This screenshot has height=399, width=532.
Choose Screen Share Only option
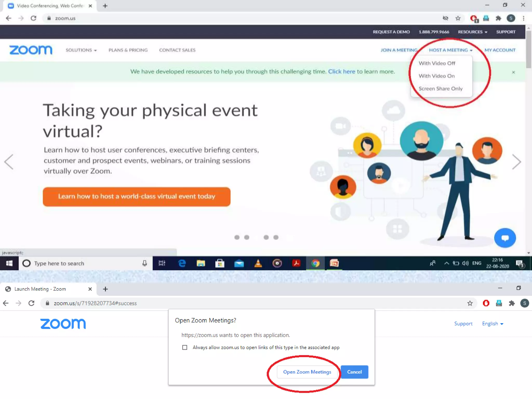[x=440, y=89]
